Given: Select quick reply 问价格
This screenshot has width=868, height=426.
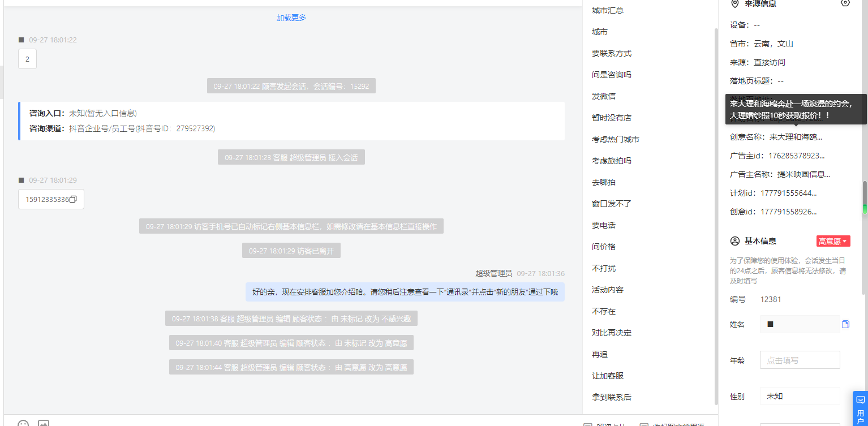Looking at the screenshot, I should pyautogui.click(x=604, y=247).
